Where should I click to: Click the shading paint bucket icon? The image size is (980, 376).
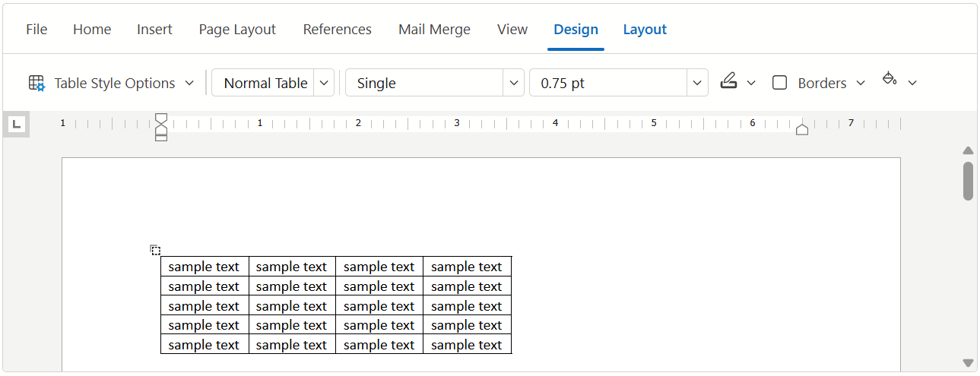(890, 80)
